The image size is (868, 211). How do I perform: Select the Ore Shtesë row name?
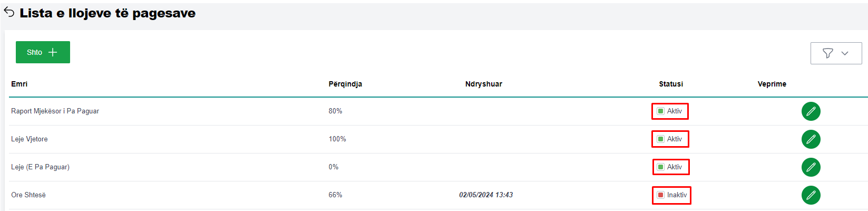click(x=28, y=195)
